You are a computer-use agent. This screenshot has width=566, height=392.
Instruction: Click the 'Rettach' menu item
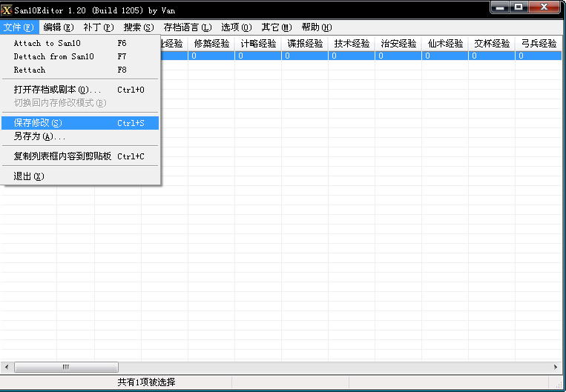point(30,70)
